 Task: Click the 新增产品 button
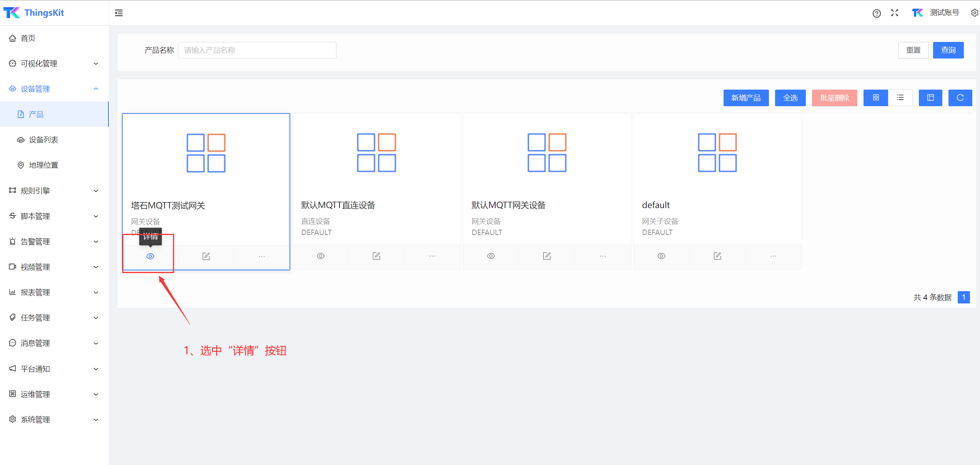point(746,98)
